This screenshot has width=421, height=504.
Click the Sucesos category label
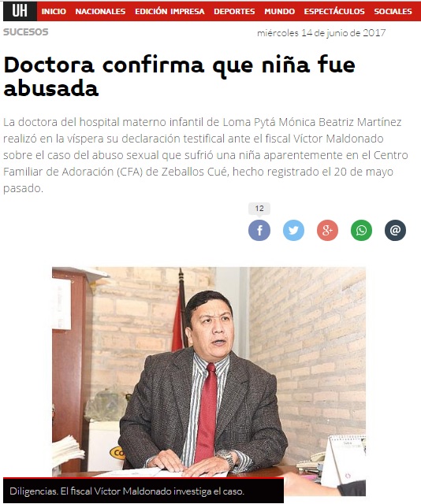pyautogui.click(x=26, y=31)
